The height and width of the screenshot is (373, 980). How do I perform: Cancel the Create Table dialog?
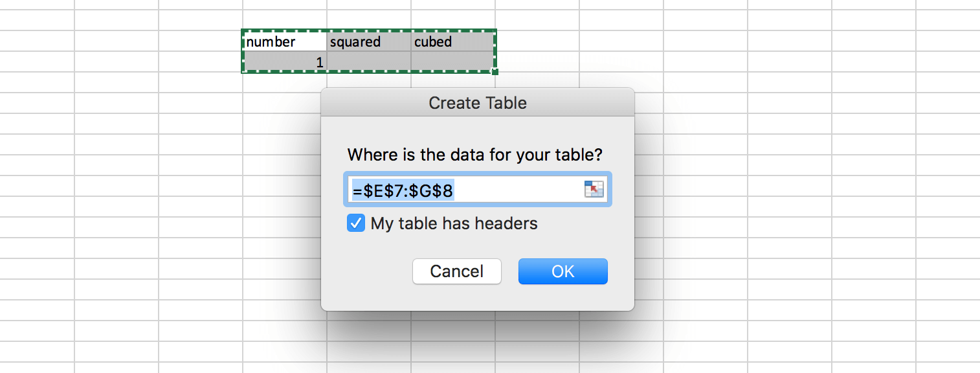point(457,271)
